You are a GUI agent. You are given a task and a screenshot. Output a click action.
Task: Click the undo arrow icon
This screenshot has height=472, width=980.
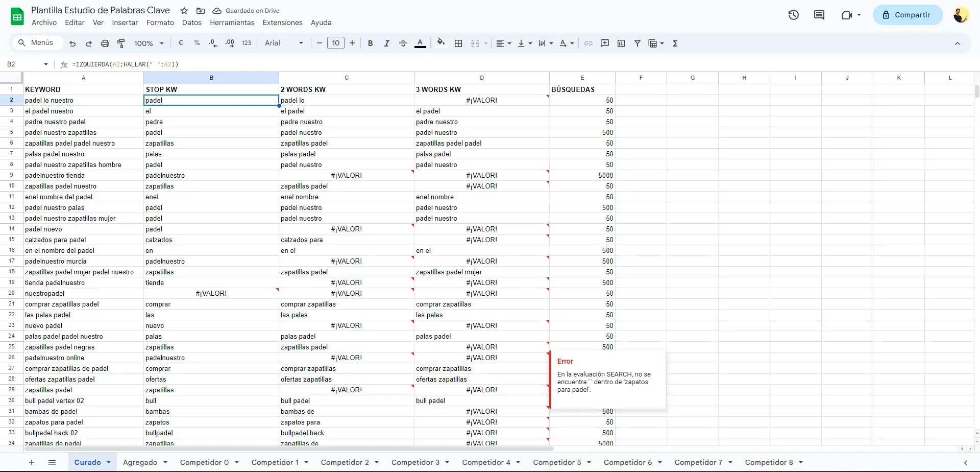(x=72, y=43)
